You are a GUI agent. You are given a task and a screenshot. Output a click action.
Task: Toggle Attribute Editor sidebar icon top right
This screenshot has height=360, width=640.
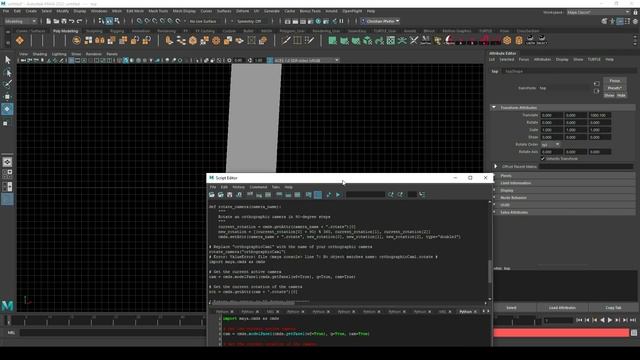click(620, 21)
